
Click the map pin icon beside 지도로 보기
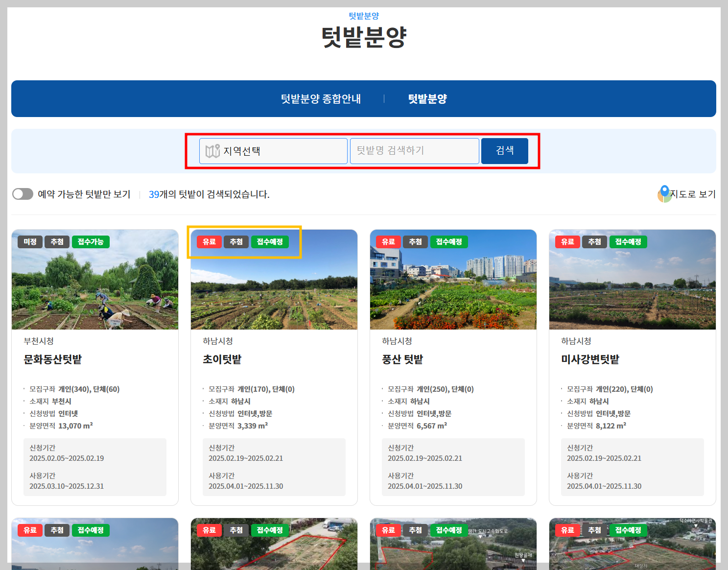(x=664, y=194)
